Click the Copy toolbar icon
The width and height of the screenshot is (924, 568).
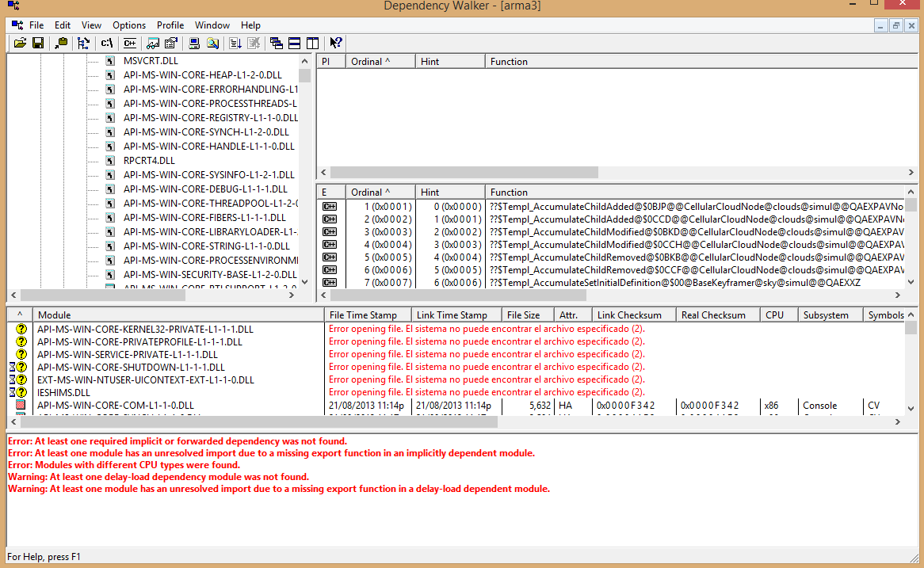pyautogui.click(x=61, y=44)
